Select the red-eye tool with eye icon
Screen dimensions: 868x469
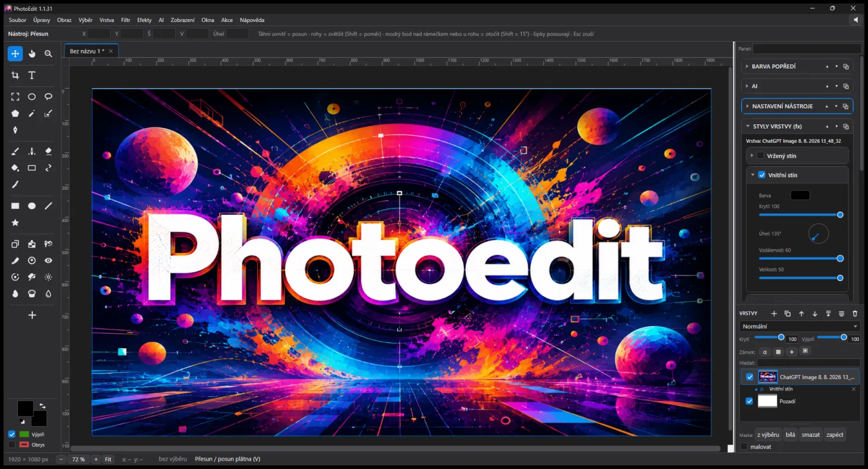(x=49, y=261)
